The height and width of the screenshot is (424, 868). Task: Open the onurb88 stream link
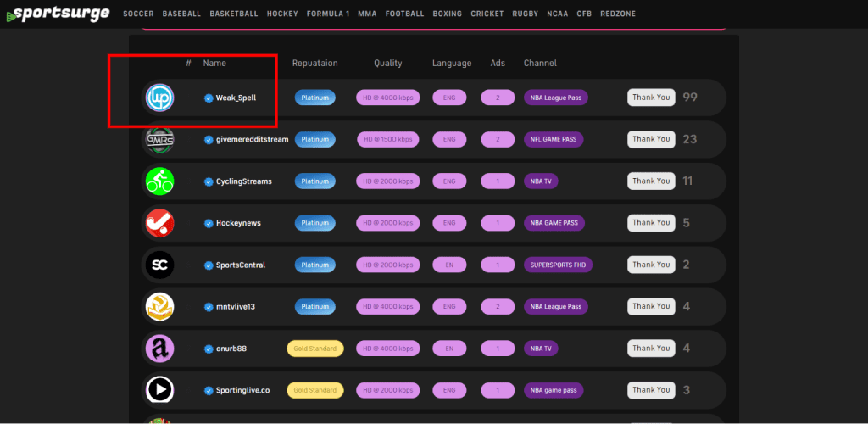coord(233,349)
